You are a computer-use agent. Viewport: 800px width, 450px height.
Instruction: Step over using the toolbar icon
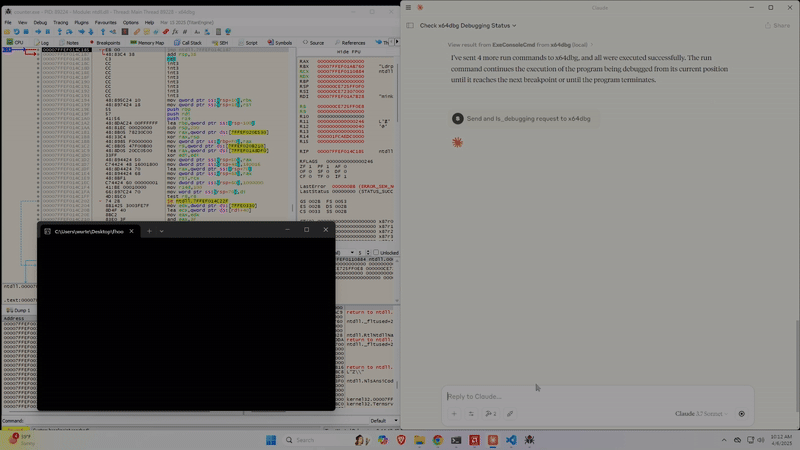point(69,32)
